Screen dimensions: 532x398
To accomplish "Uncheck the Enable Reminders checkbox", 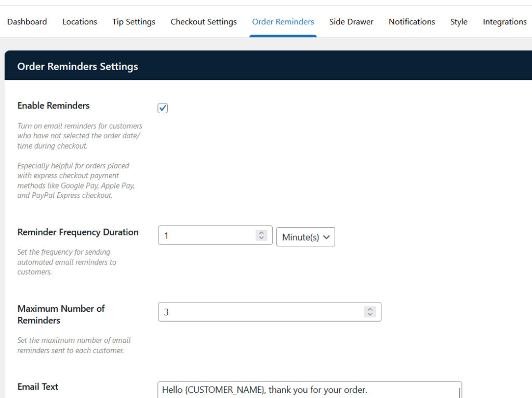I will [163, 108].
